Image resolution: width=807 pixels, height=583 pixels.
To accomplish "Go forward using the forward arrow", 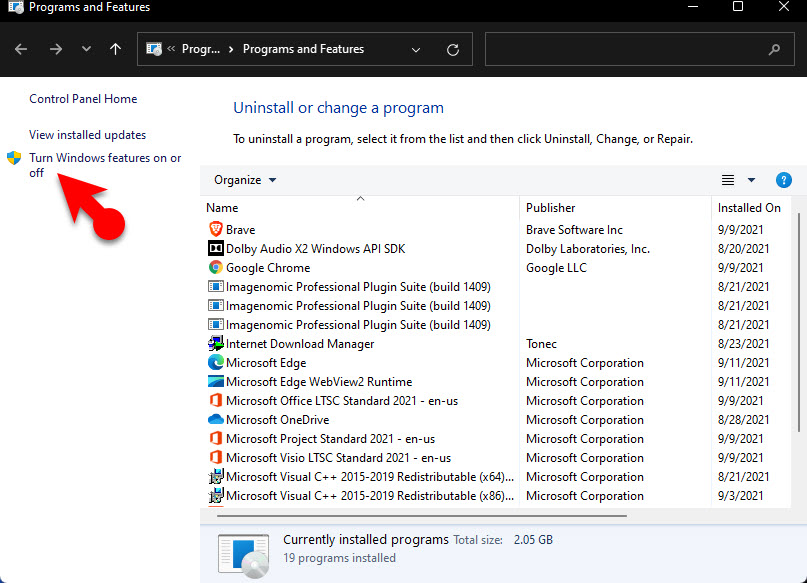I will (56, 49).
